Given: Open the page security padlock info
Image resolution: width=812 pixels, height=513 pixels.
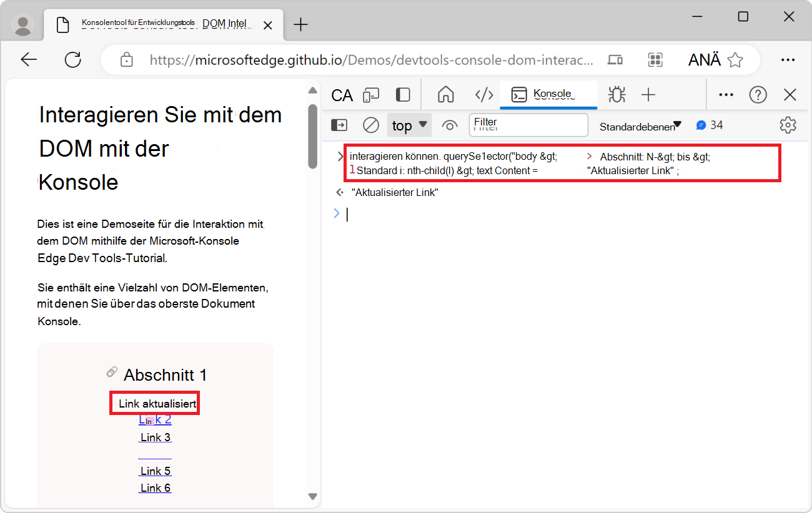Looking at the screenshot, I should point(126,59).
